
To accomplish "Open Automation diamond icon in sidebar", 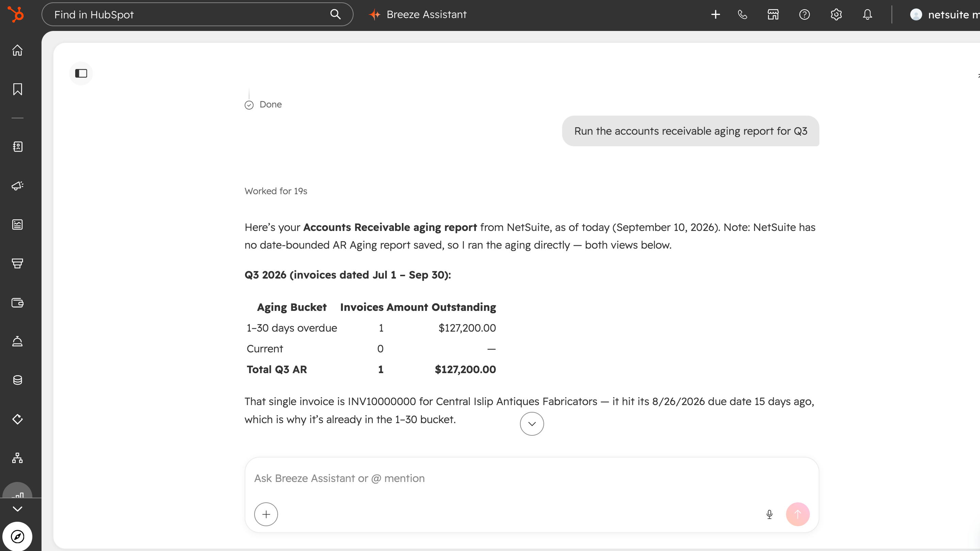I will pos(17,419).
